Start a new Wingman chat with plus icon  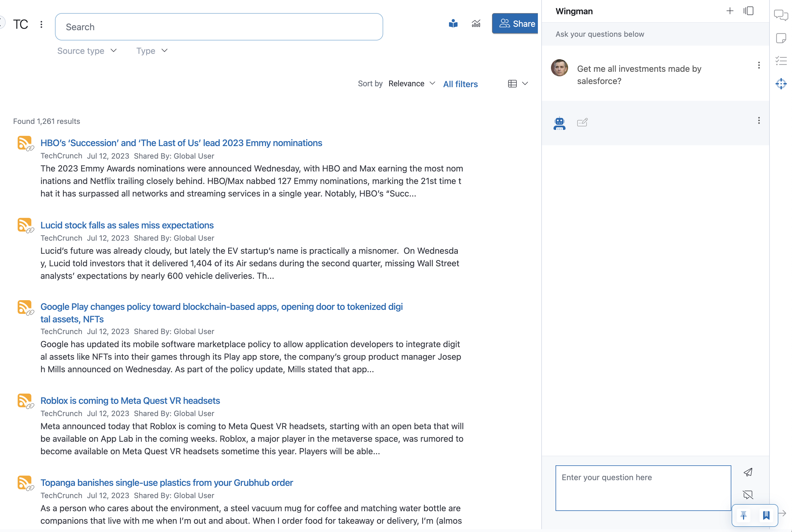pos(730,11)
